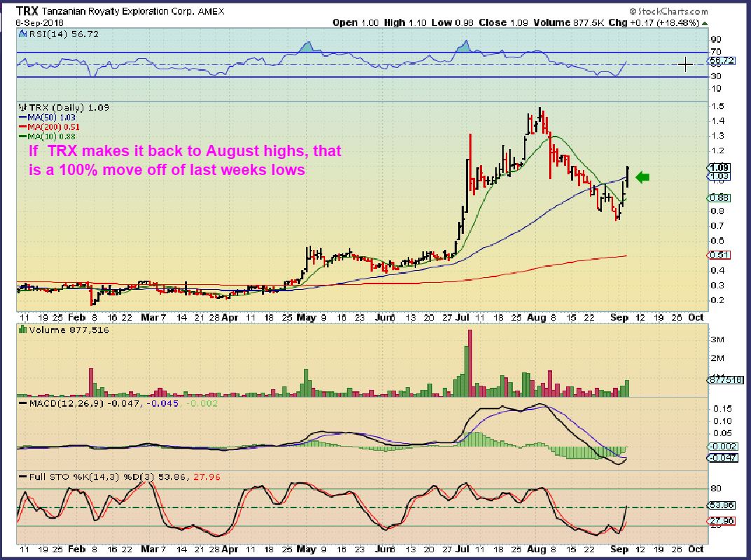This screenshot has height=560, width=751.
Task: Click the Close 1.09 value in header
Action: pyautogui.click(x=504, y=22)
